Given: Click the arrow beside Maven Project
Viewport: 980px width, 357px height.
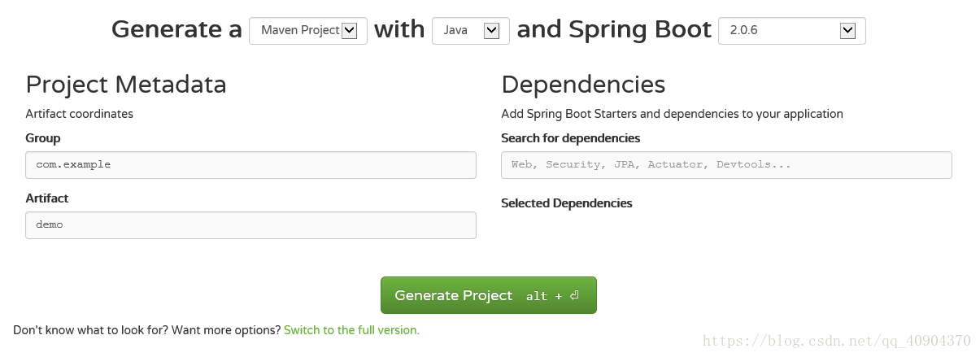Looking at the screenshot, I should [350, 31].
